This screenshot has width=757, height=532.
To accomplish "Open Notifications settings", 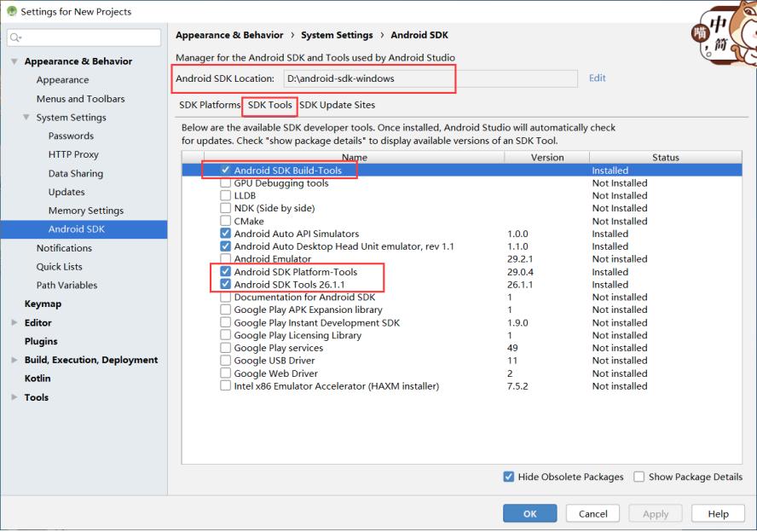I will (64, 247).
